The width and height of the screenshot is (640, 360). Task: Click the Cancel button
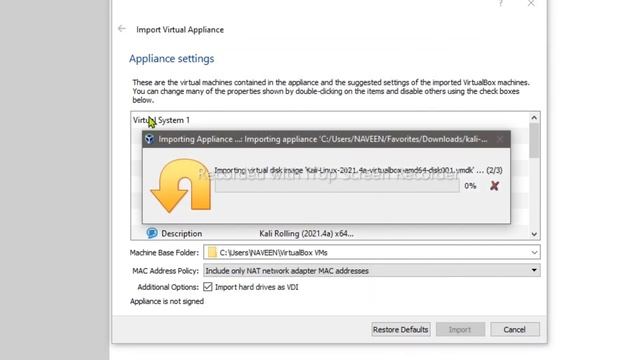pyautogui.click(x=514, y=329)
